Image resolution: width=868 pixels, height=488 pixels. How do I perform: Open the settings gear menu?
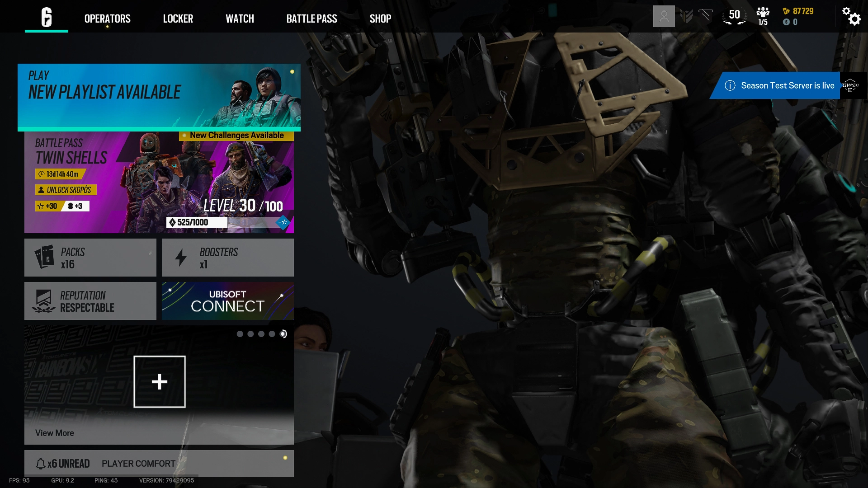tap(851, 16)
